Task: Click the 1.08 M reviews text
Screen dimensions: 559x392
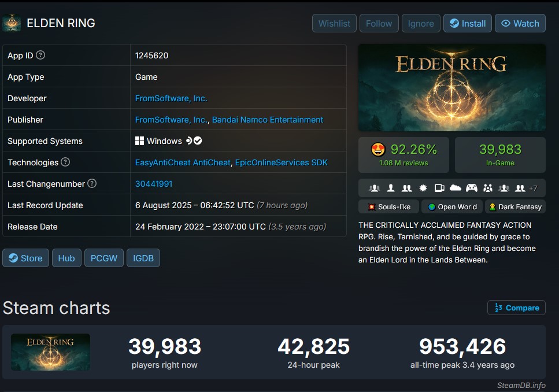Action: 403,162
